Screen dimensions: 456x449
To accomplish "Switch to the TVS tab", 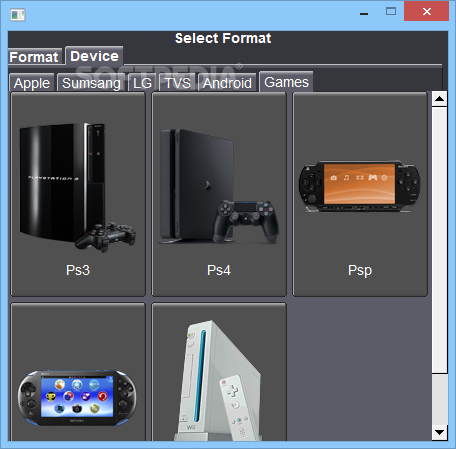I will [x=177, y=83].
